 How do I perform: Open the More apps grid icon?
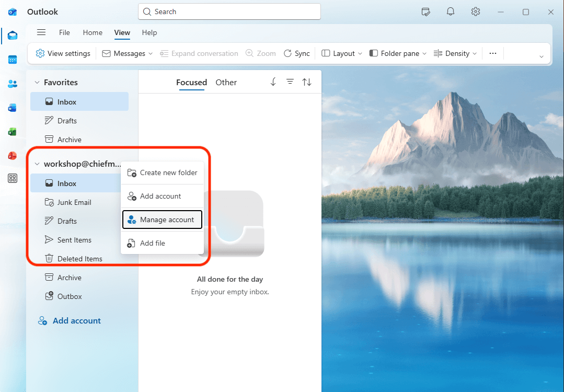point(13,179)
